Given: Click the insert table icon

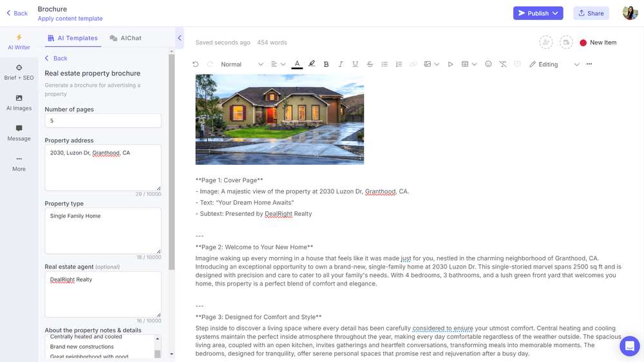Looking at the screenshot, I should [x=465, y=64].
